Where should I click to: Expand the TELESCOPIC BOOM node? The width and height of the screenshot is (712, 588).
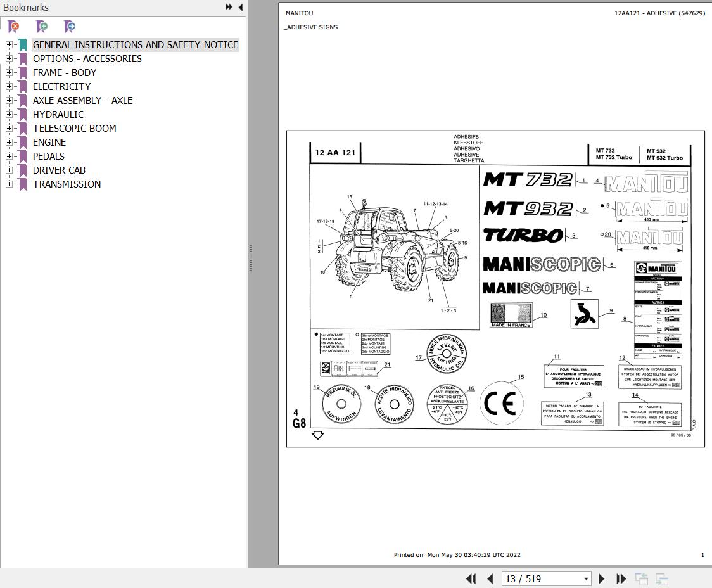coord(9,128)
